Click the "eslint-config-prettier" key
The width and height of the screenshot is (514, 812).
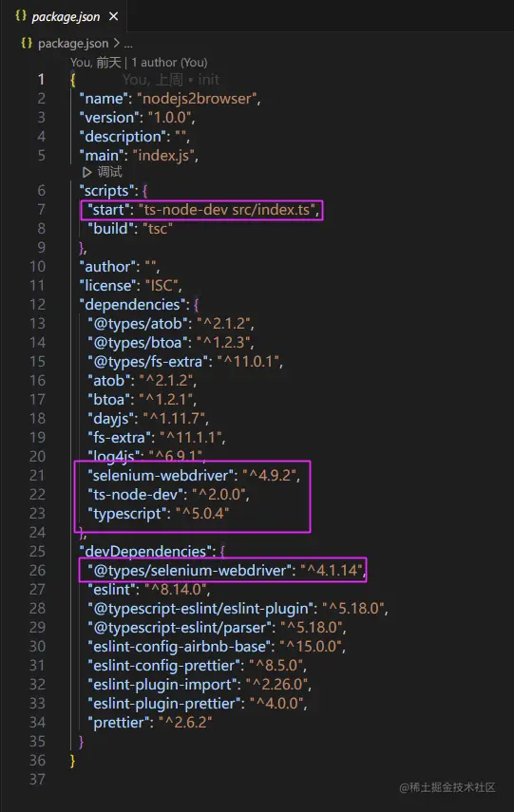click(166, 666)
